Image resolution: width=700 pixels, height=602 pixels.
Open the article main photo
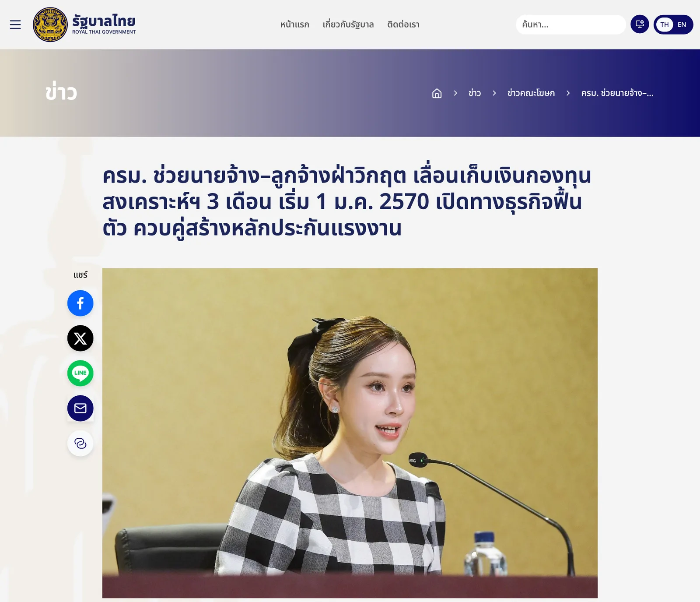350,433
